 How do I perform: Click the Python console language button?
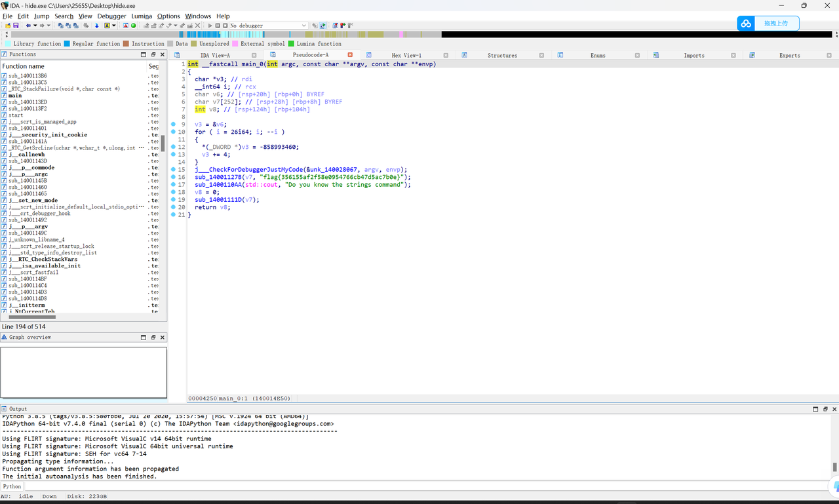tap(12, 486)
